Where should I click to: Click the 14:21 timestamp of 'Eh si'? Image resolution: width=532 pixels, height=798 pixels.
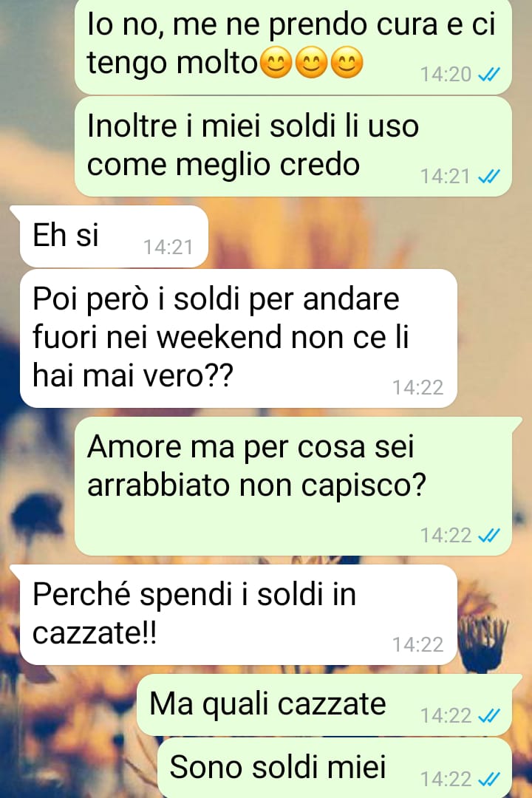click(168, 248)
